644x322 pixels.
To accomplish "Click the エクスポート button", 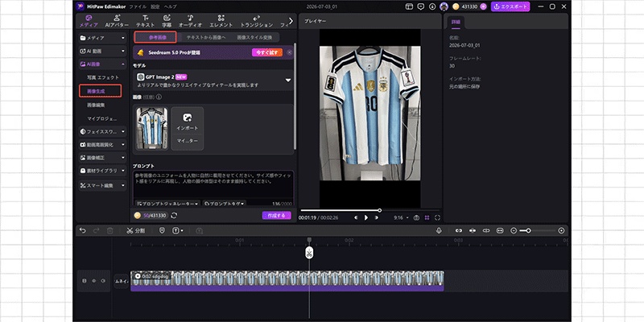I will click(x=510, y=6).
